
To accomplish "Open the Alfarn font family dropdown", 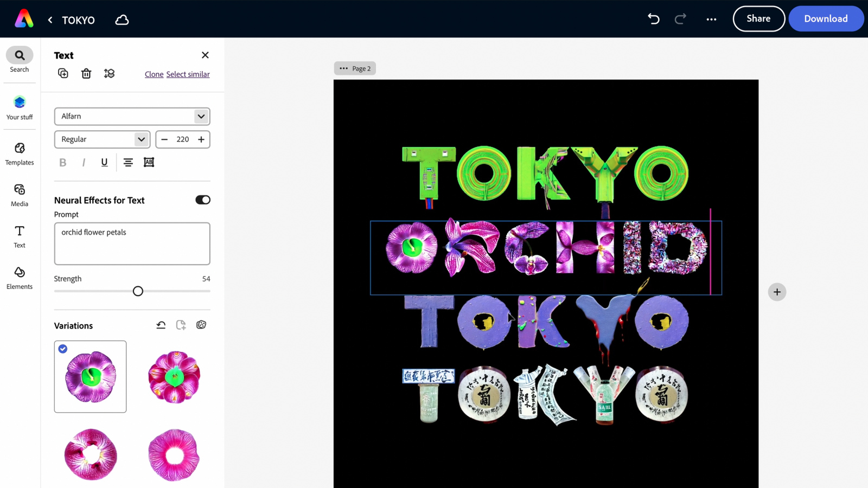I will click(132, 116).
